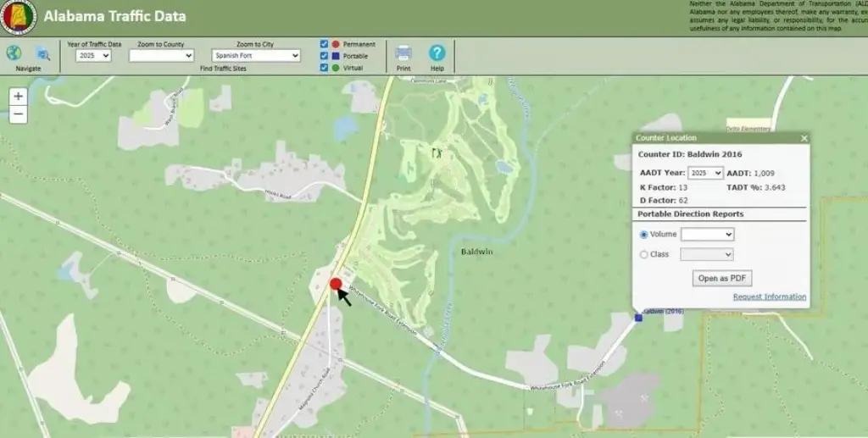This screenshot has height=438, width=868.
Task: Uncheck the Portable sites checkbox
Action: click(x=325, y=56)
